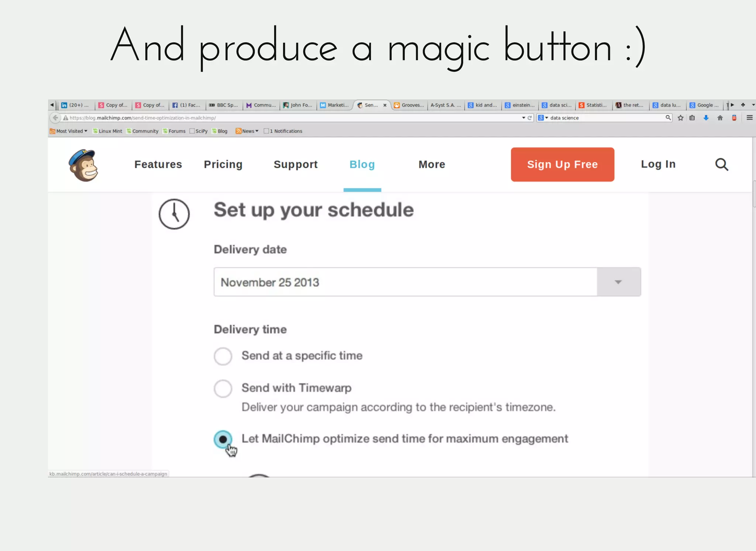Select Let MailChimp optimize send time
The width and height of the screenshot is (756, 551).
223,439
